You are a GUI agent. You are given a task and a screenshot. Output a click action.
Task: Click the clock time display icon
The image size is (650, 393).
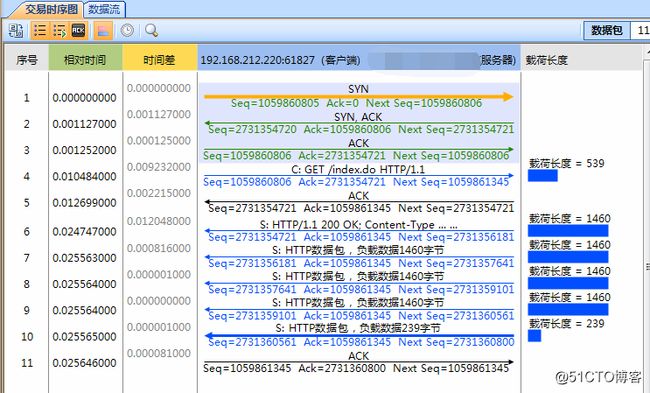(127, 30)
